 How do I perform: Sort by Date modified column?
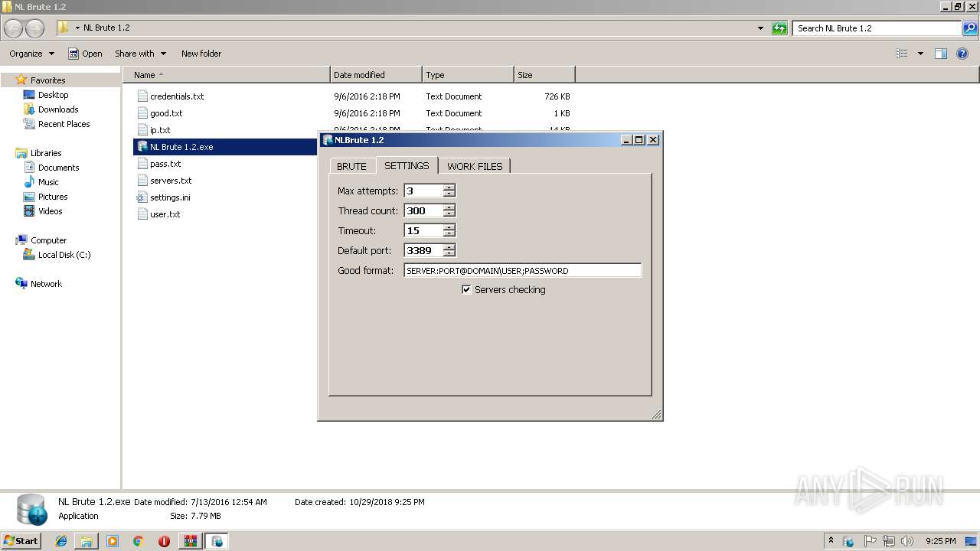(376, 75)
